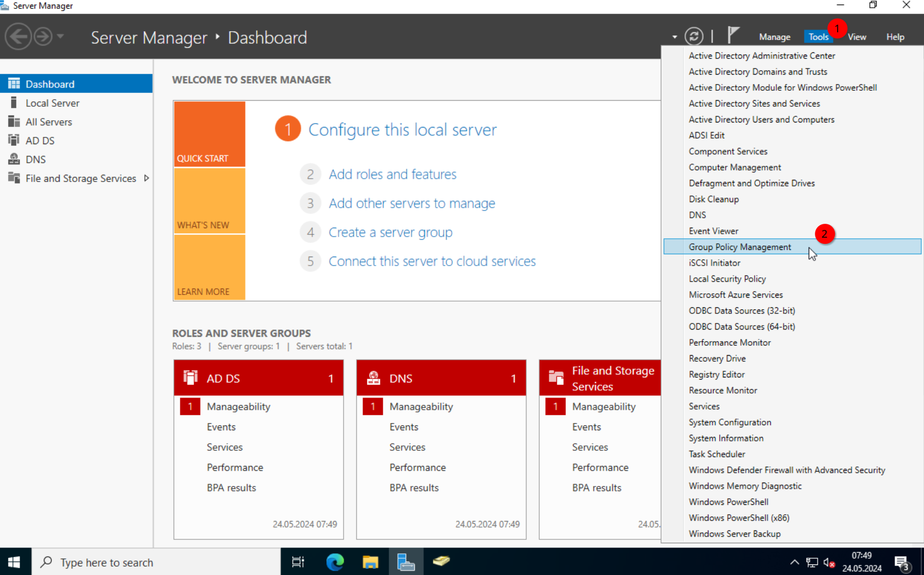Click the Refresh dashboard icon
This screenshot has height=575, width=924.
click(693, 37)
